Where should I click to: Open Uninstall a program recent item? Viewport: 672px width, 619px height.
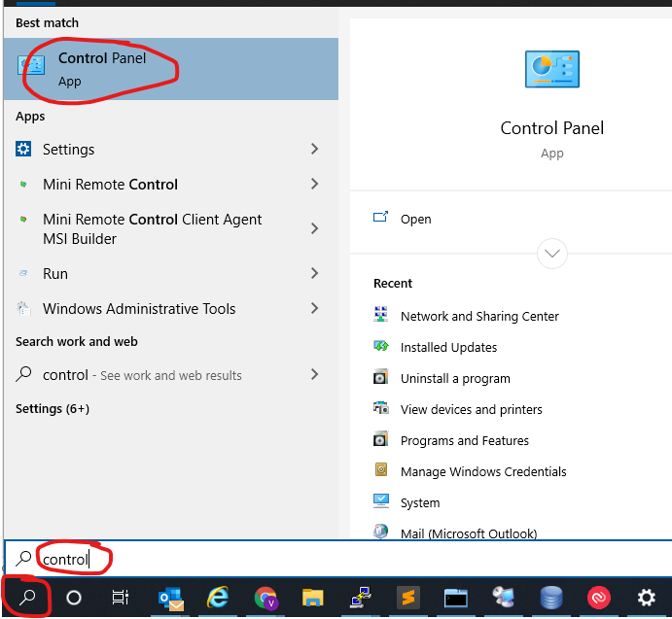[455, 379]
